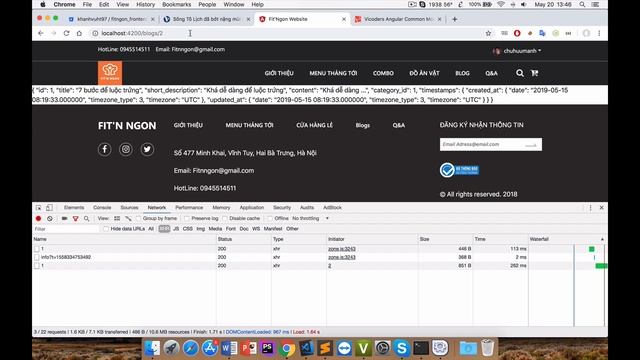Viewport: 640px width, 360px height.
Task: Open the Facebook icon in the footer
Action: (x=104, y=149)
